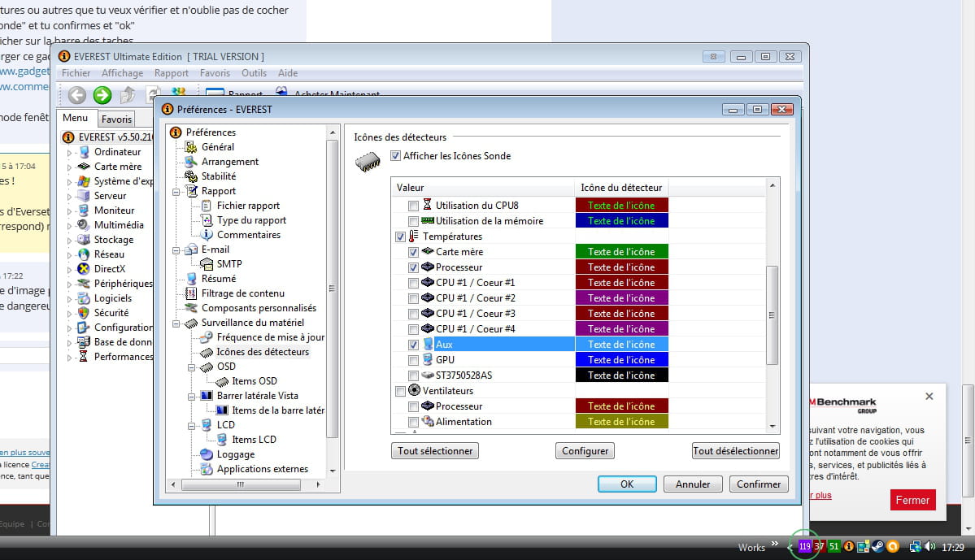975x560 pixels.
Task: Click the green forward arrow in EVEREST toolbar
Action: click(102, 95)
